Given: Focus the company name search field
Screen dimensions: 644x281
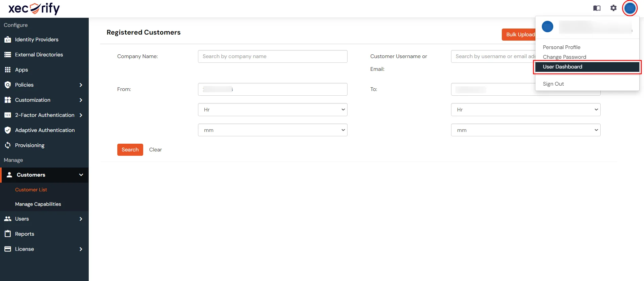Looking at the screenshot, I should click(273, 56).
